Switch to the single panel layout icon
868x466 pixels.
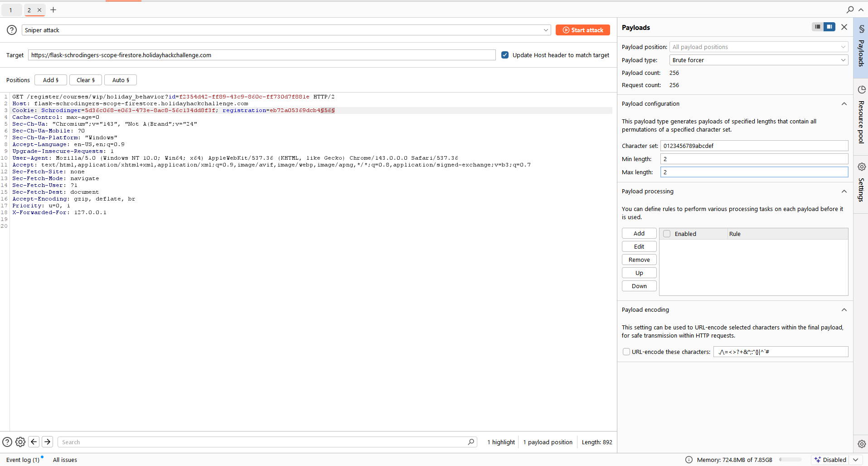[818, 27]
